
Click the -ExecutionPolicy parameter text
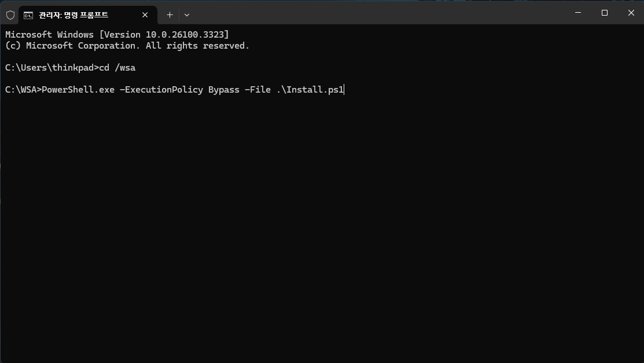161,90
